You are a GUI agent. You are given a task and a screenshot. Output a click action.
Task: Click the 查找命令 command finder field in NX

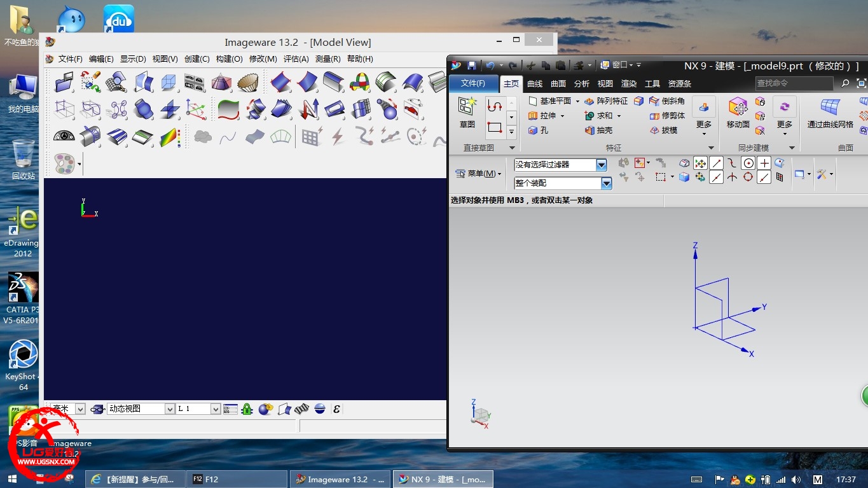(x=794, y=83)
